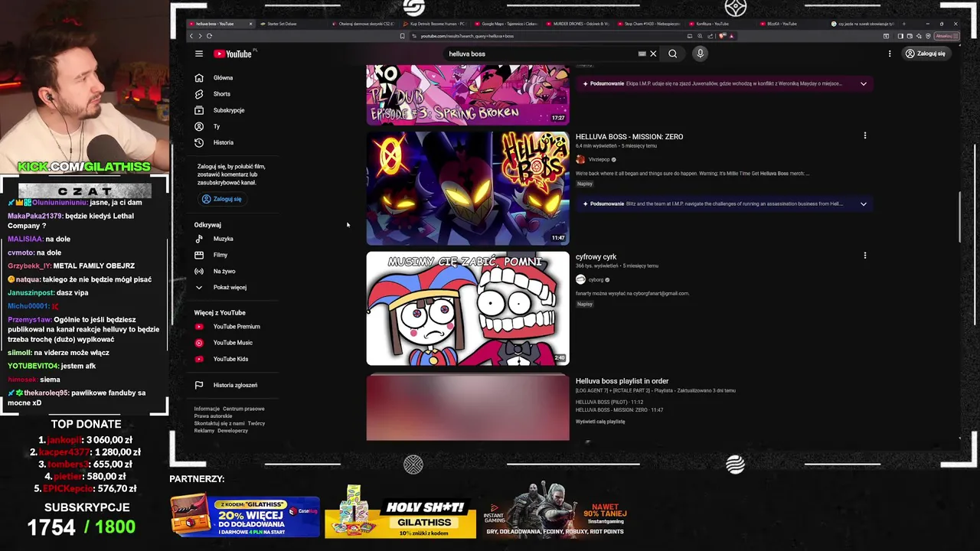Click the Instant Gaming partner banner
This screenshot has height=551, width=980.
point(556,511)
